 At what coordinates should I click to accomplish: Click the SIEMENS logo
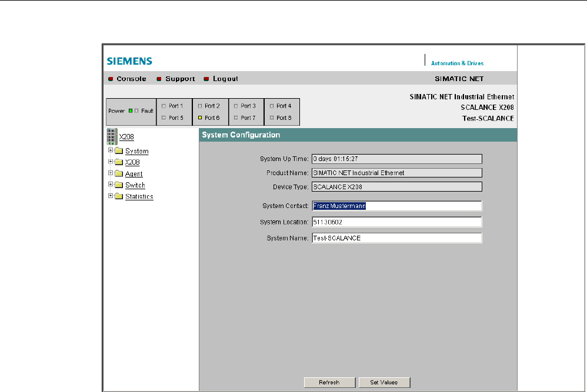(x=129, y=61)
